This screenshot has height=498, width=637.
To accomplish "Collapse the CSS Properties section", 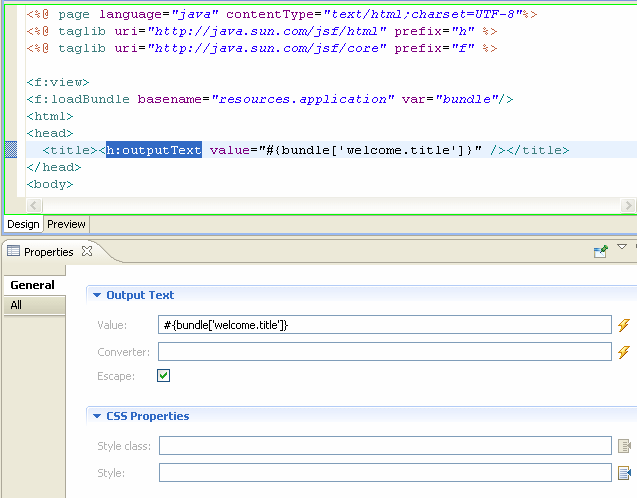I will click(97, 416).
